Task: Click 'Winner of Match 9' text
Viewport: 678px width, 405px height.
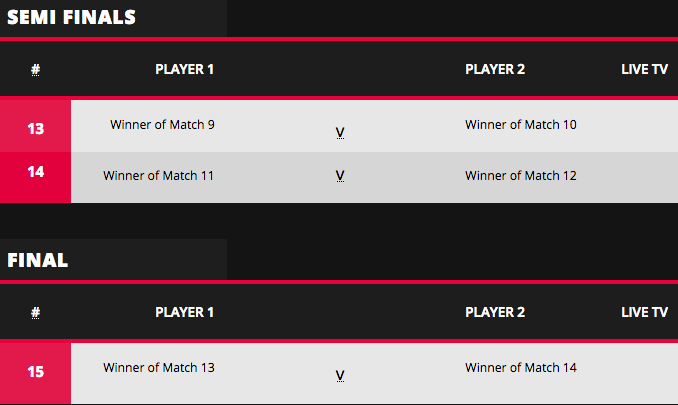Action: pyautogui.click(x=162, y=125)
